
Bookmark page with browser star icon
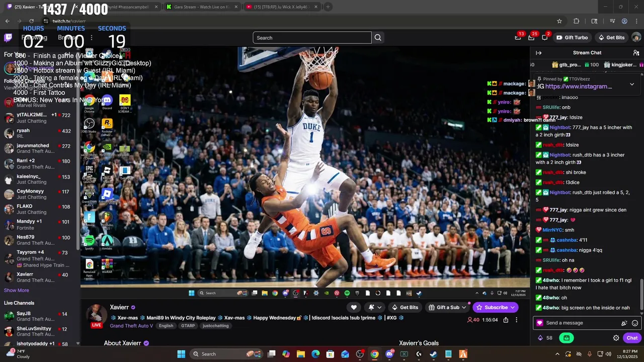point(559,21)
